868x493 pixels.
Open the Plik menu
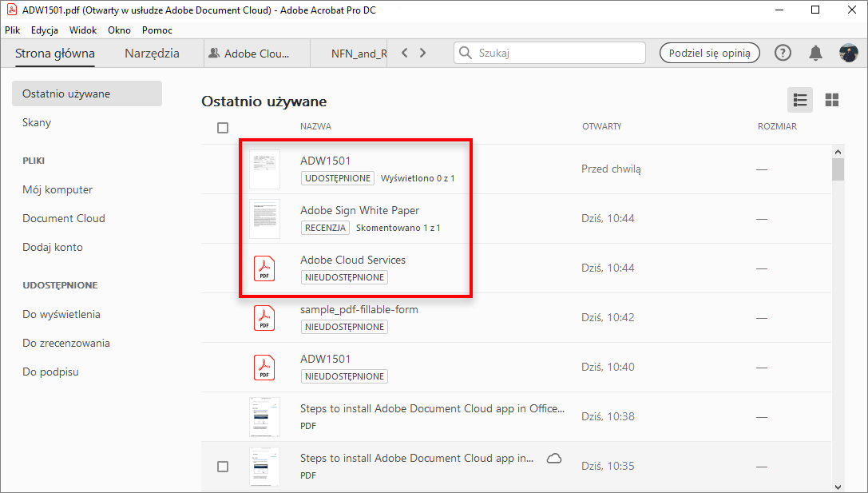coord(13,30)
